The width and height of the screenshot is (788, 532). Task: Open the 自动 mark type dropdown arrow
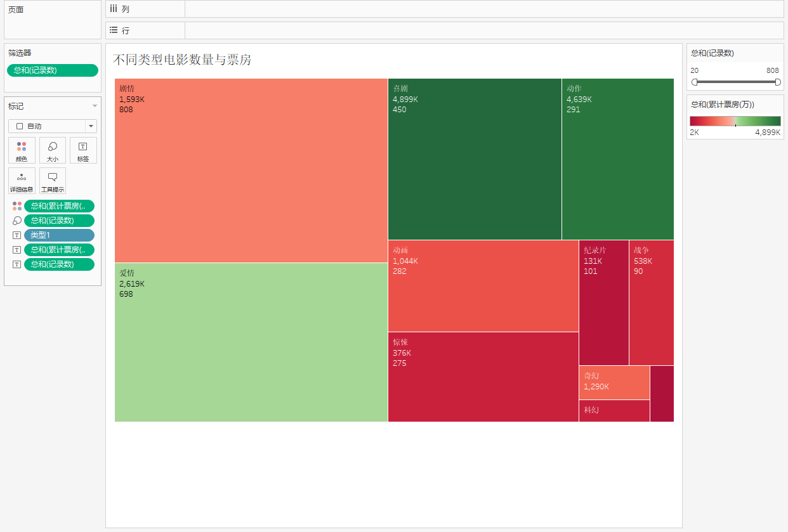tap(91, 126)
